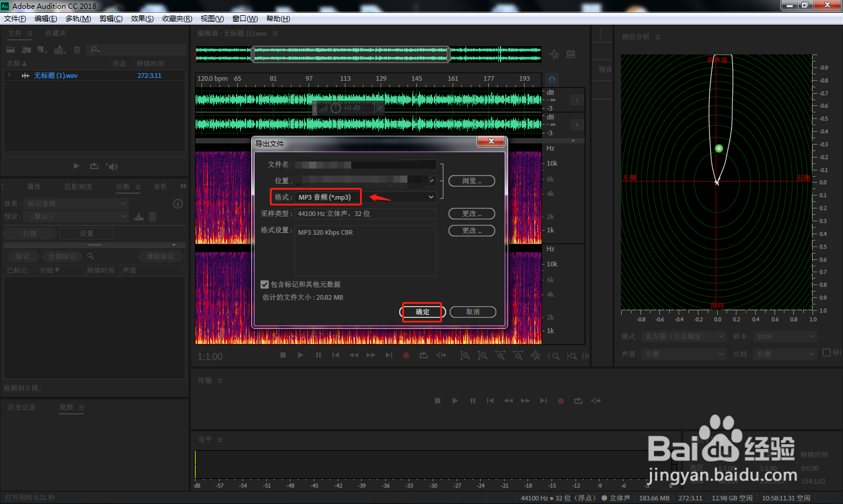
Task: Click Rewind button in the editor transport
Action: pos(354,355)
